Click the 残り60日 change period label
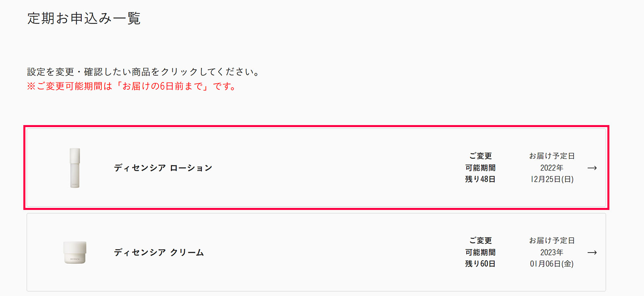 tap(480, 263)
